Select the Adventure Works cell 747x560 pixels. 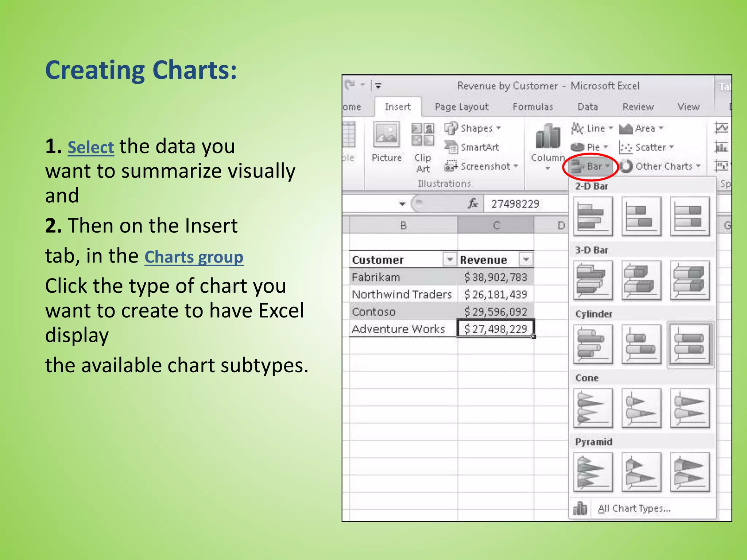[x=403, y=329]
